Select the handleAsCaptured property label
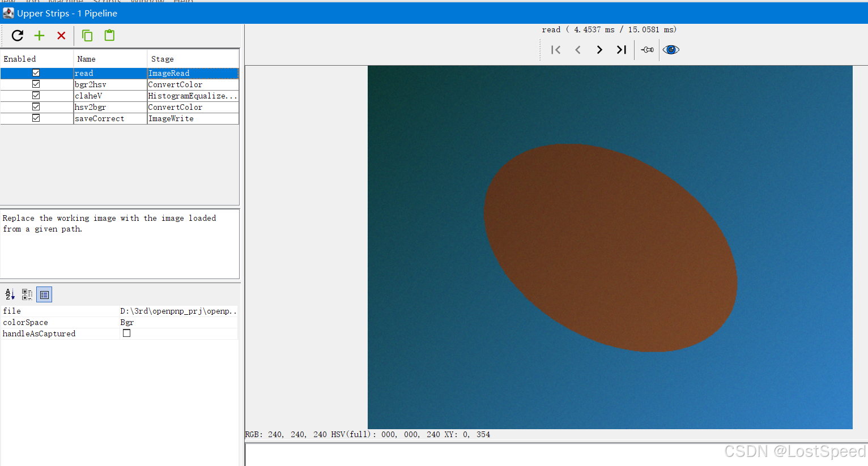868x466 pixels. (39, 334)
